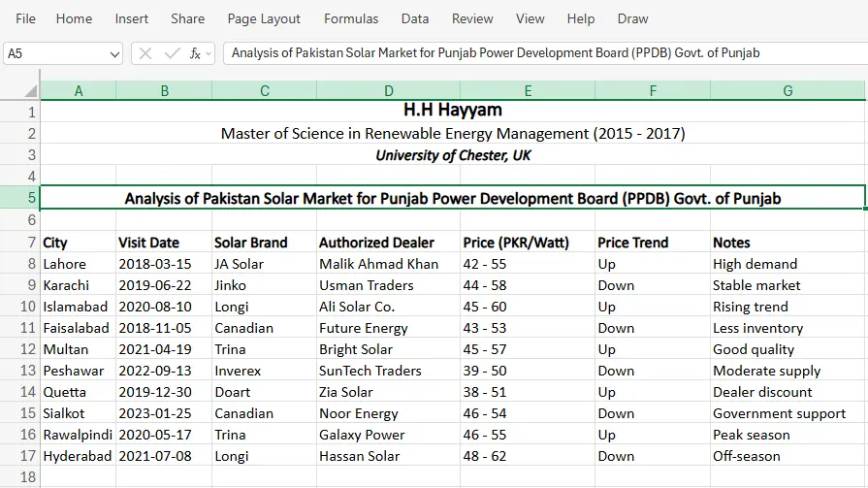
Task: Select the 'Price Trend' header cell
Action: click(653, 243)
